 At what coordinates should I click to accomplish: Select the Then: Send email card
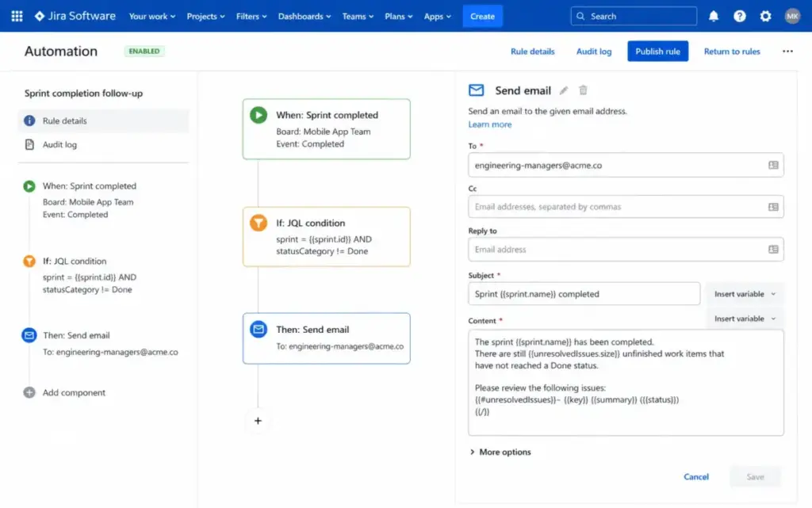tap(326, 338)
